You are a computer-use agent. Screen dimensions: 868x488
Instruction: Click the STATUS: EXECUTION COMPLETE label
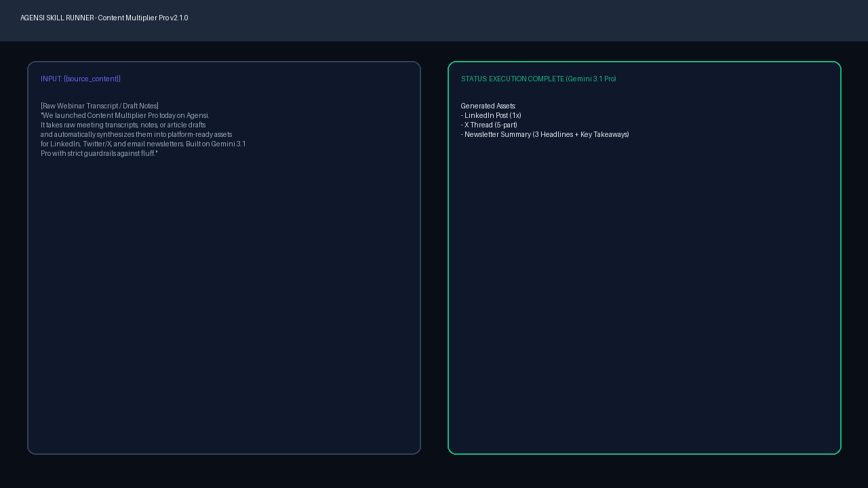point(538,79)
